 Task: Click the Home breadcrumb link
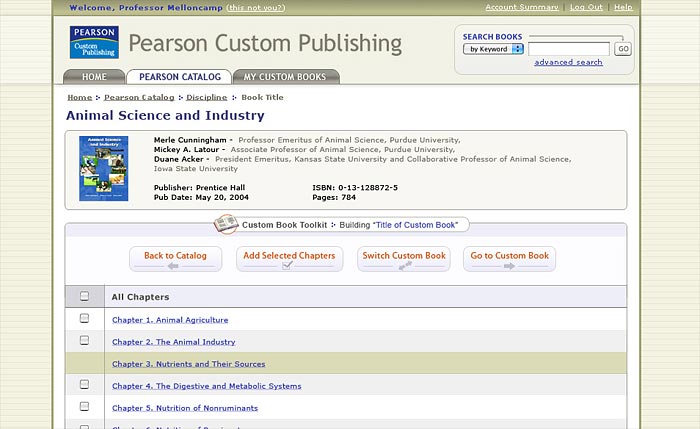79,97
